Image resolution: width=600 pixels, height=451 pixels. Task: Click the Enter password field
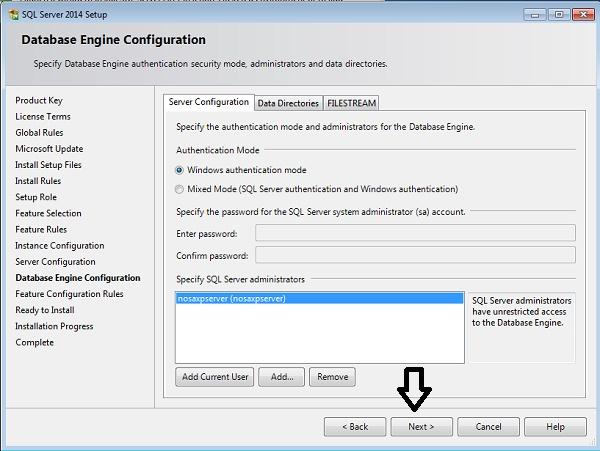(x=415, y=233)
